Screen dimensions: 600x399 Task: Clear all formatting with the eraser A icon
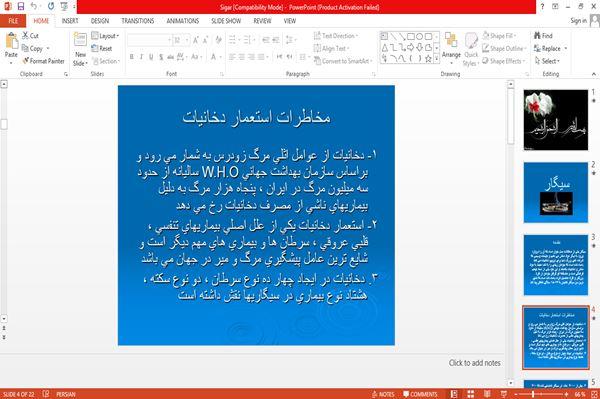[x=218, y=40]
